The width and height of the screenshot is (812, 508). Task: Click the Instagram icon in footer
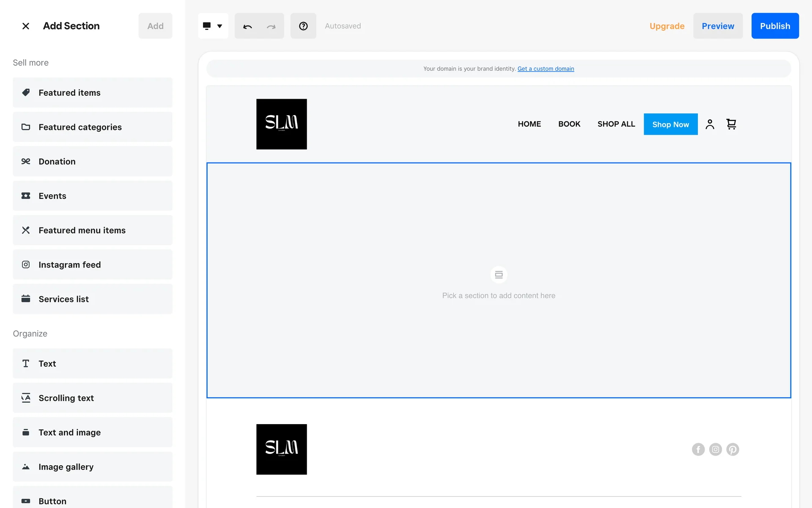(716, 449)
